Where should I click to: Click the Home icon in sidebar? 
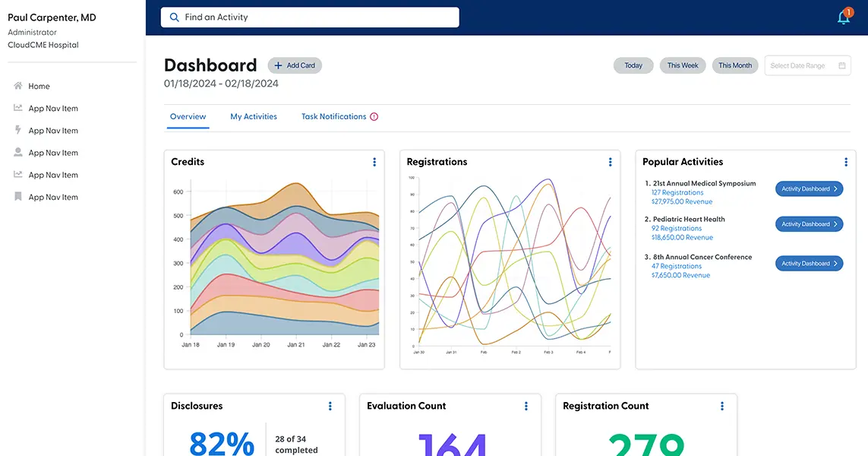(x=18, y=86)
